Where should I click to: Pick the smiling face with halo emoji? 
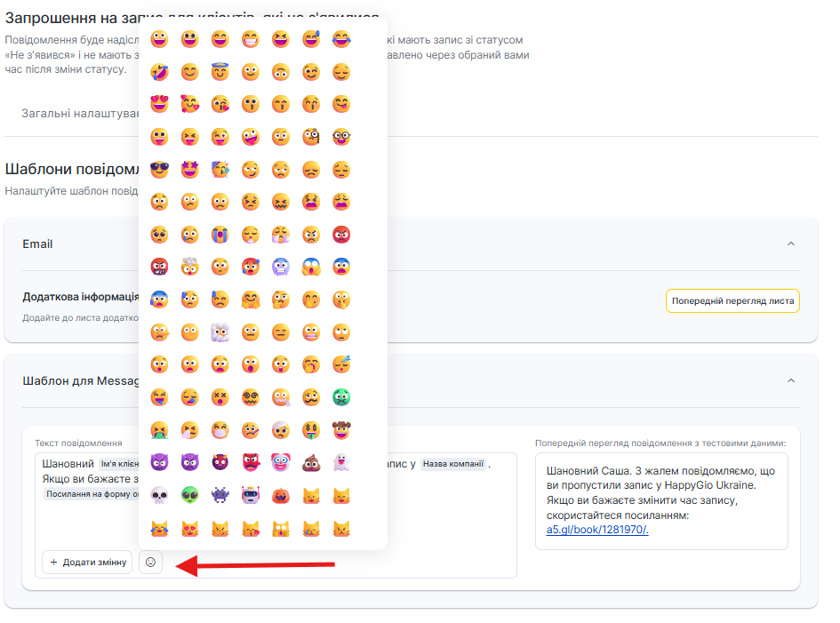[220, 71]
